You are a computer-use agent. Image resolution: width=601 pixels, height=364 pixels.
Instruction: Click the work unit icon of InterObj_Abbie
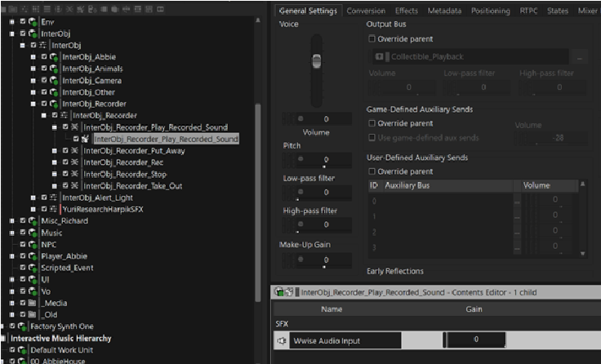(54, 57)
